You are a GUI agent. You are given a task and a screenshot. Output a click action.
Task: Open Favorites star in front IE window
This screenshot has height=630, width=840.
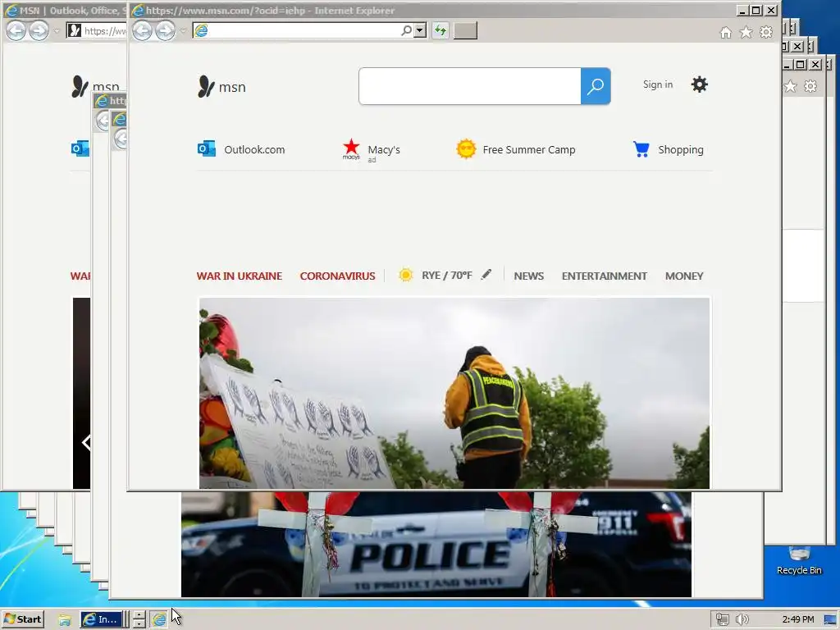coord(746,33)
